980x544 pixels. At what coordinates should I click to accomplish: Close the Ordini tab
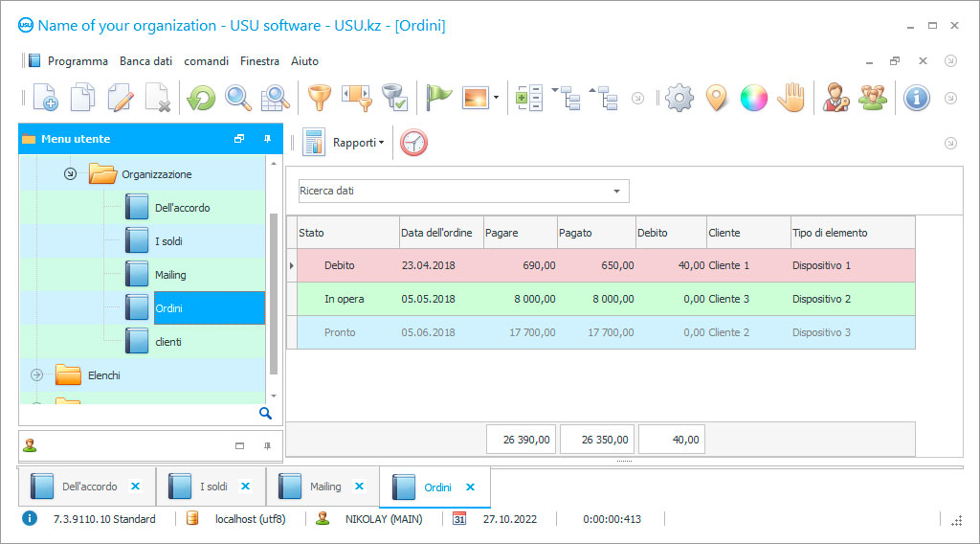click(x=471, y=487)
